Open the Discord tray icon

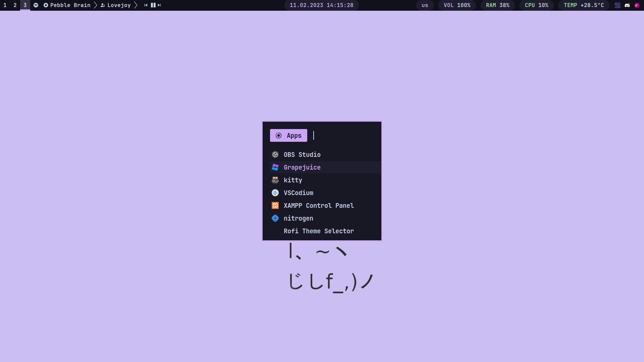click(x=627, y=5)
